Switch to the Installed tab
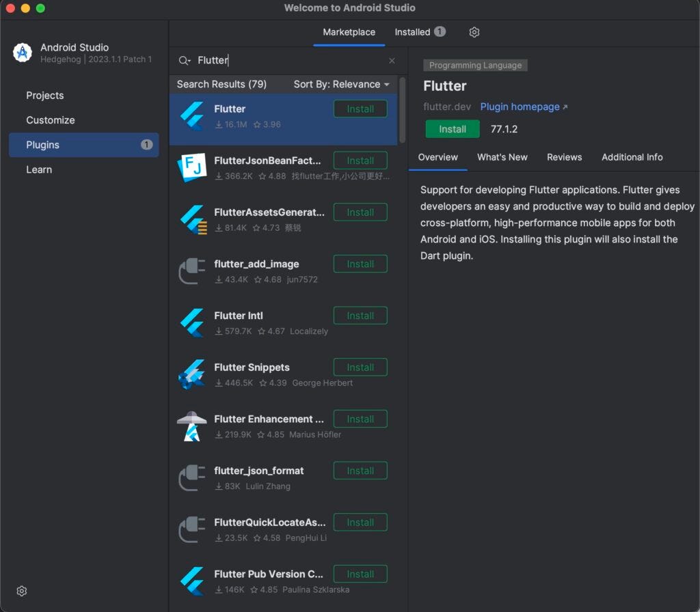Image resolution: width=700 pixels, height=612 pixels. (414, 32)
